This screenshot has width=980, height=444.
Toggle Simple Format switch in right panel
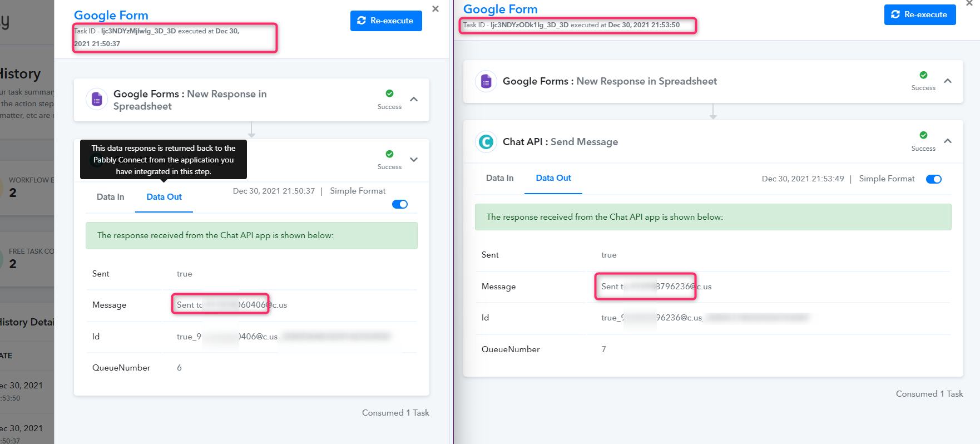(934, 179)
